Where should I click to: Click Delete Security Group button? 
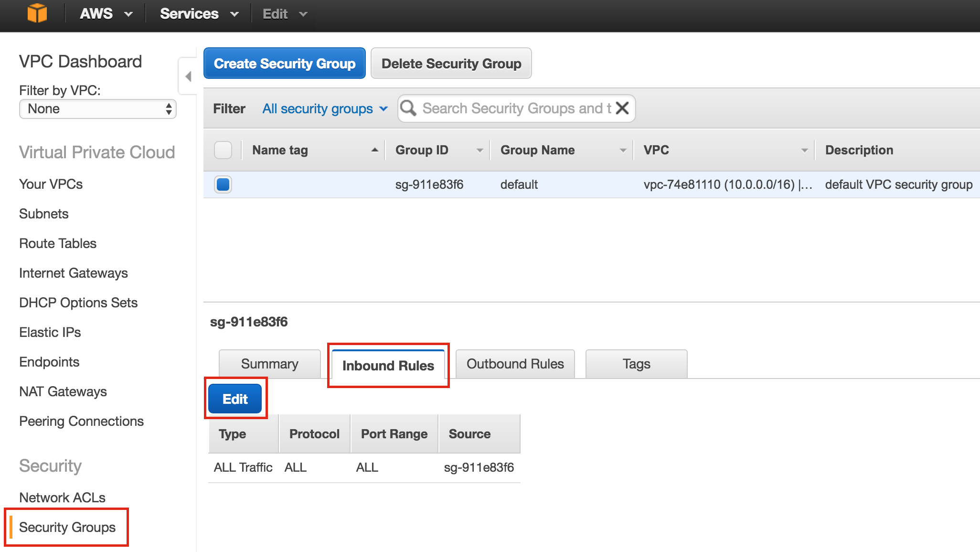click(451, 63)
